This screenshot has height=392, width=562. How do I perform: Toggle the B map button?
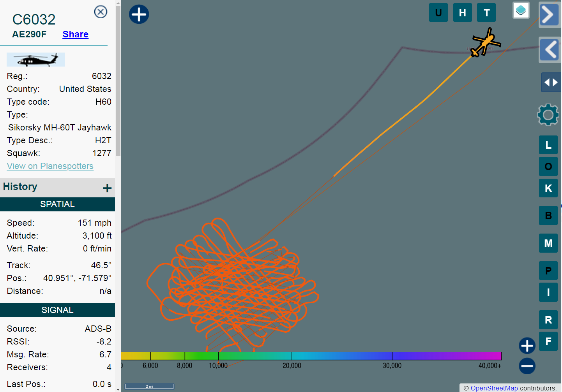(548, 215)
